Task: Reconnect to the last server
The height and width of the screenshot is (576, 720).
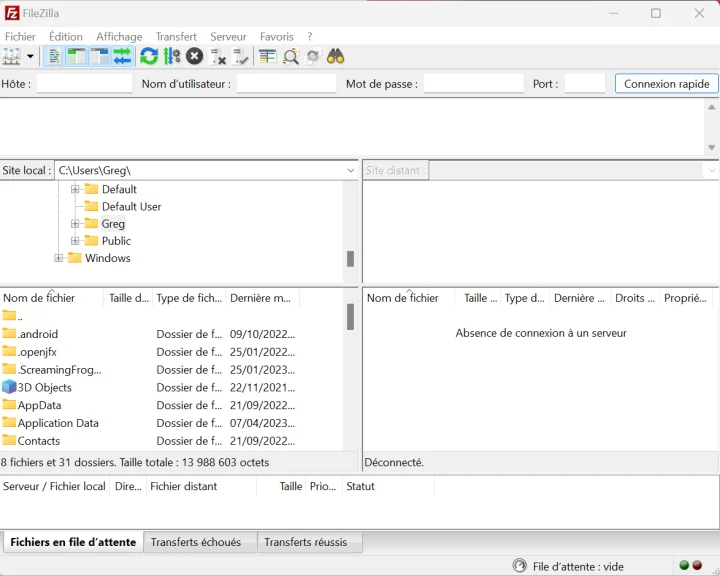Action: [x=241, y=57]
